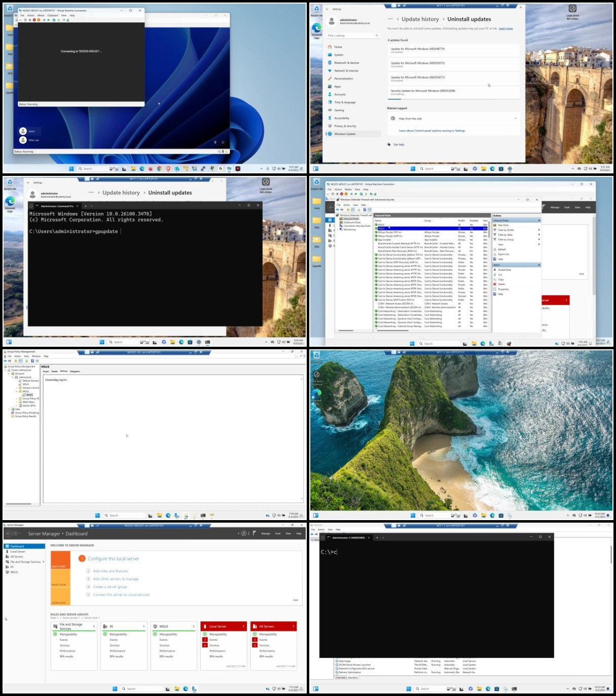616x696 pixels.
Task: Click the vertical scrollbar of the Group Policy Management report pane
Action: tap(302, 439)
